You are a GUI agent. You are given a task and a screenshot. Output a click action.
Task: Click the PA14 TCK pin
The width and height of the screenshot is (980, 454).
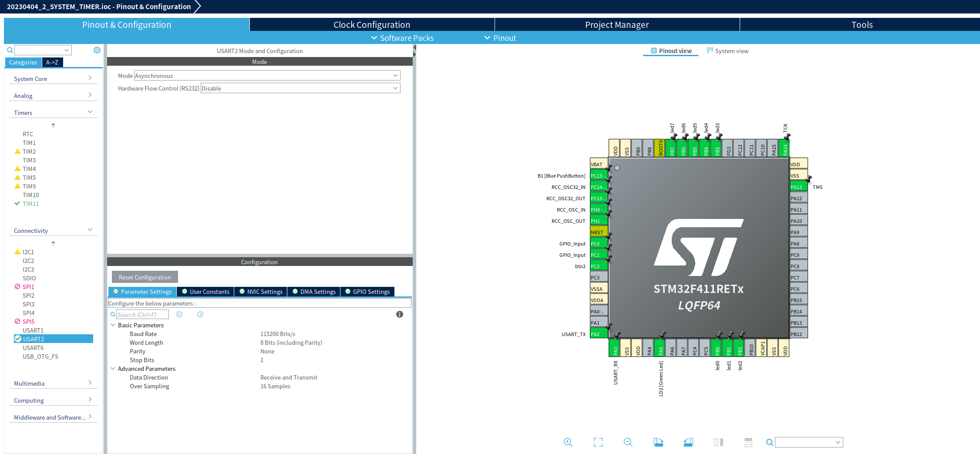click(x=785, y=148)
